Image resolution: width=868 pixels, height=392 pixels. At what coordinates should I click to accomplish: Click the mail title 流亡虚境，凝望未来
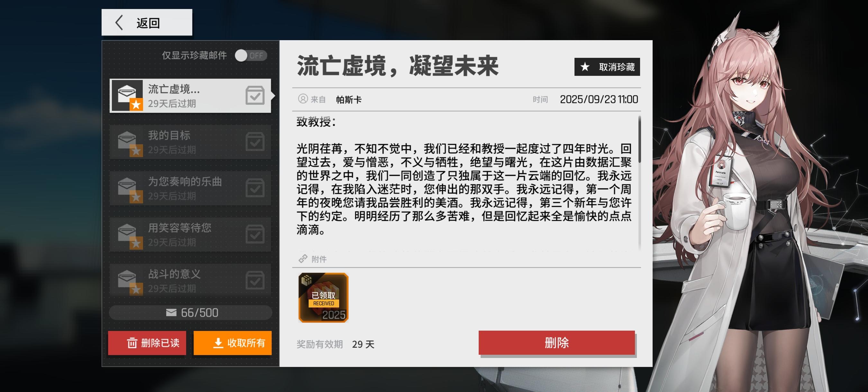click(x=398, y=66)
